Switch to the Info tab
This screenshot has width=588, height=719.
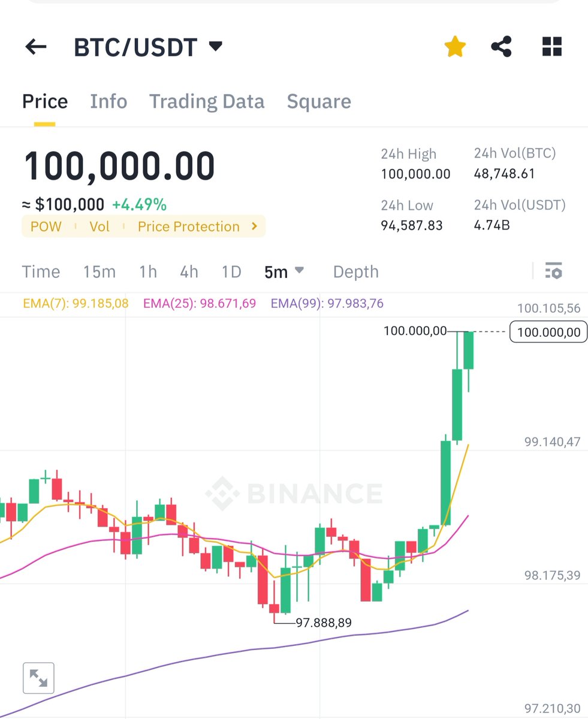click(108, 101)
